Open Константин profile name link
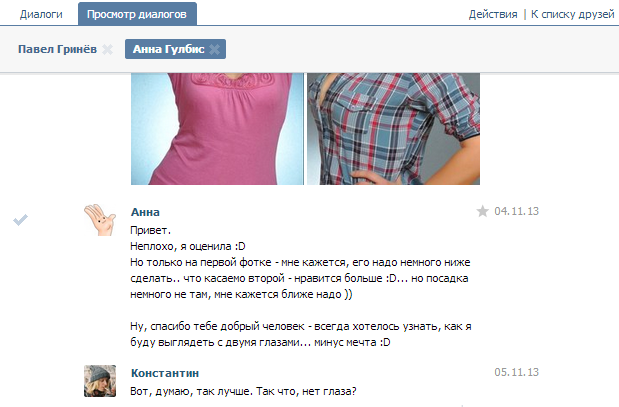This screenshot has width=619, height=407. click(165, 373)
